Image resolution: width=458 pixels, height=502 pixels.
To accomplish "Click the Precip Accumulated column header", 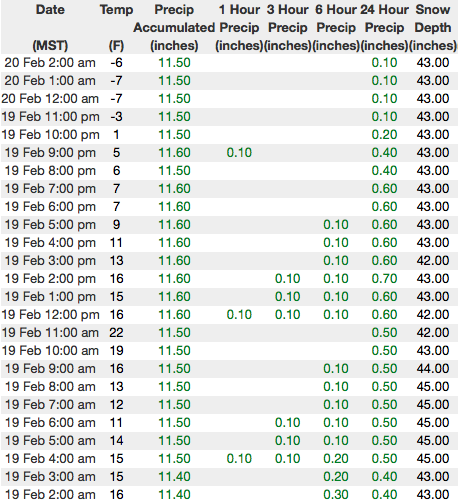I will pos(174,27).
